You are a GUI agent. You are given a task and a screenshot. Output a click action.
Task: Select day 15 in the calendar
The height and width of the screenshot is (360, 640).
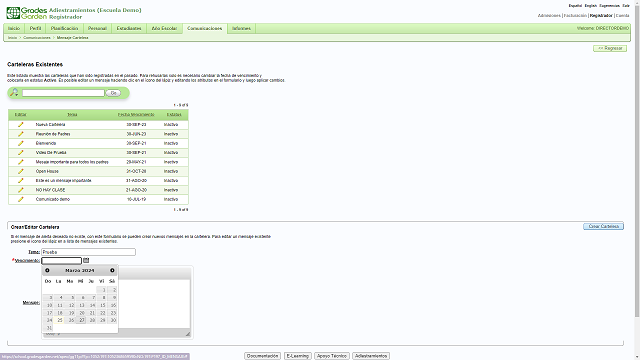point(102,305)
